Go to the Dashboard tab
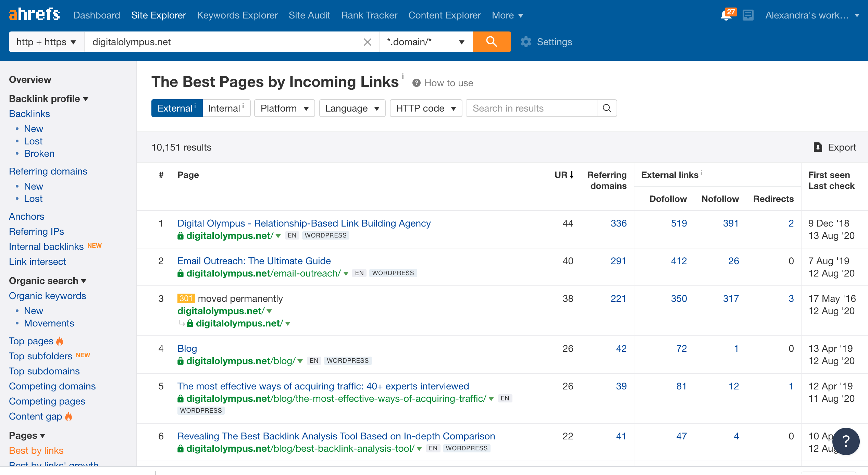The image size is (868, 475). (97, 15)
